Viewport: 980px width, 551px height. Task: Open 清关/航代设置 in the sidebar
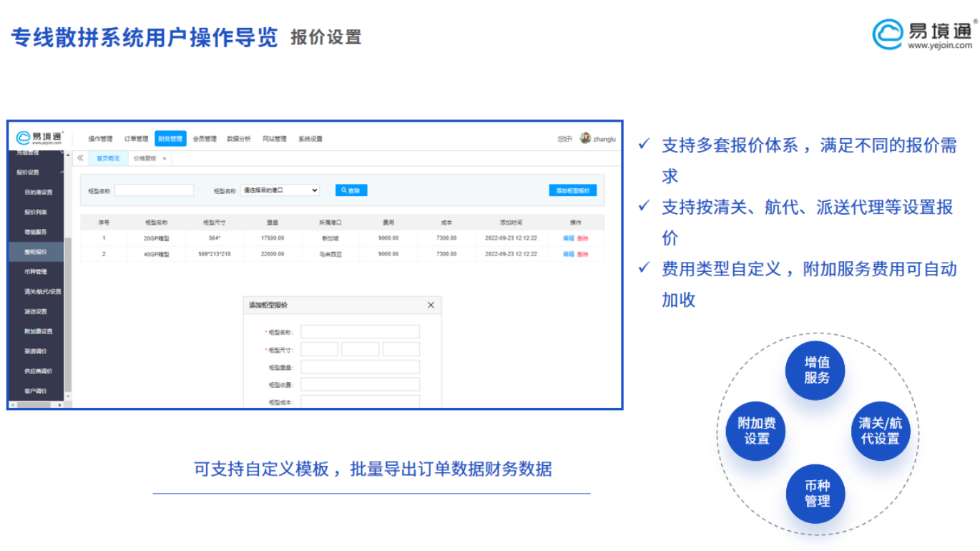click(41, 291)
